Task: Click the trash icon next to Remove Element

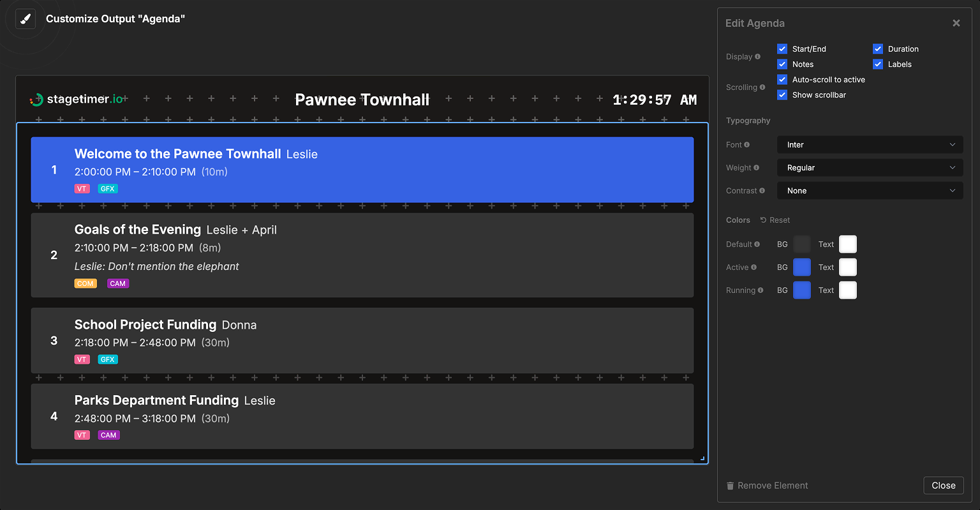Action: [x=730, y=485]
